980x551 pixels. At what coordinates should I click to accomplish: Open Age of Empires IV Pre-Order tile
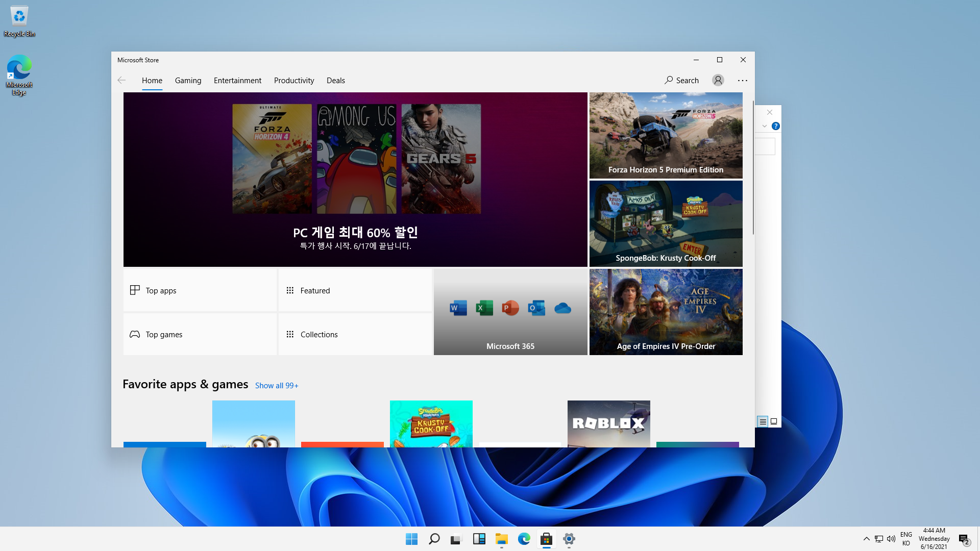point(666,312)
